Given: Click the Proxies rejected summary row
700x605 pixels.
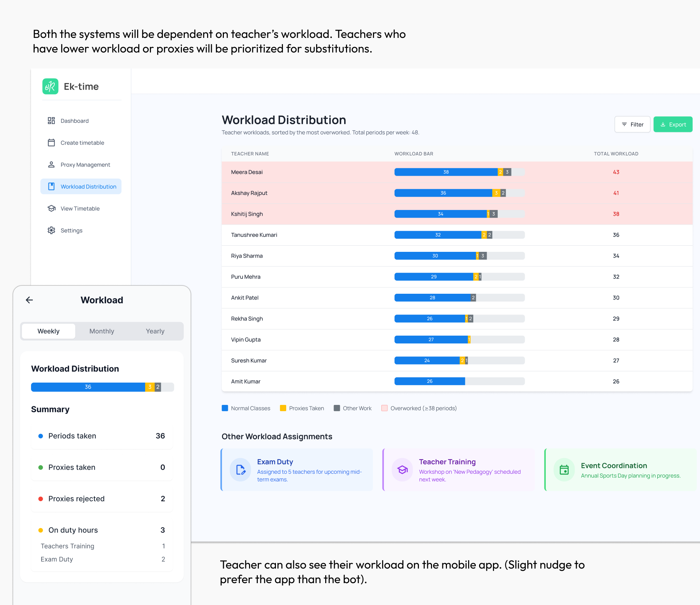Looking at the screenshot, I should pyautogui.click(x=102, y=499).
